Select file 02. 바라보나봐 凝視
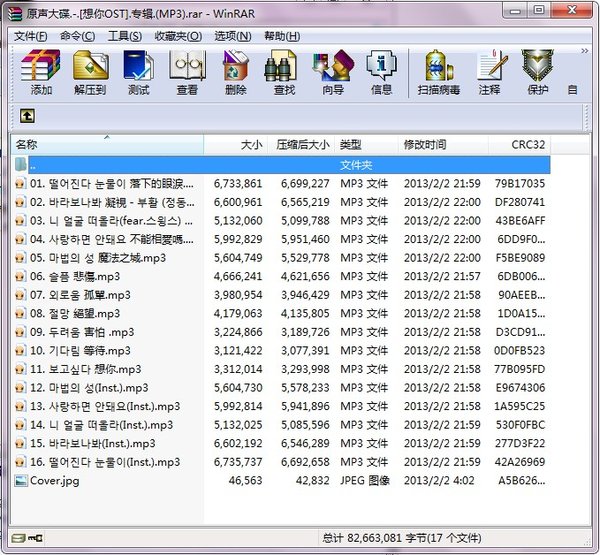This screenshot has height=555, width=600. [x=281, y=202]
